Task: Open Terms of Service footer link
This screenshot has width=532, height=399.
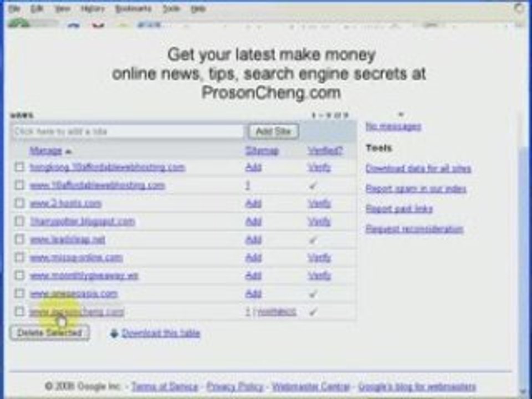Action: click(x=165, y=386)
